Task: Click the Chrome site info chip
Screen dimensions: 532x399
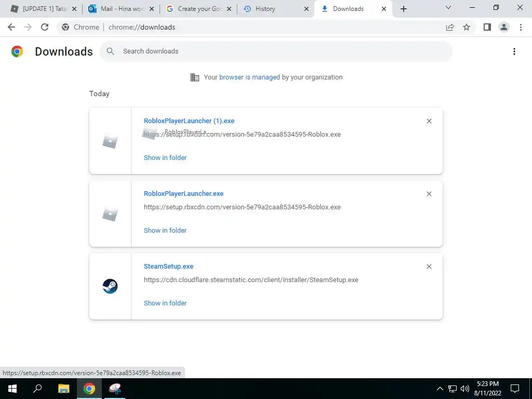Action: 81,27
